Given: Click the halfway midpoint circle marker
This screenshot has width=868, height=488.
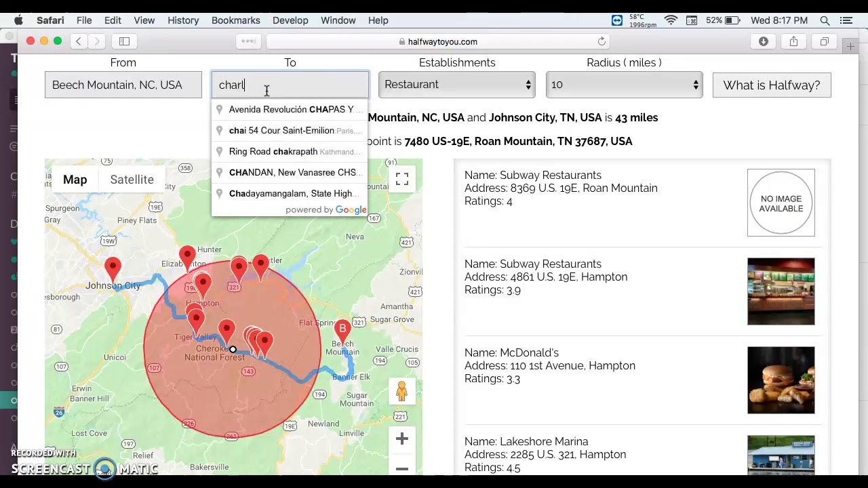Looking at the screenshot, I should [x=233, y=350].
